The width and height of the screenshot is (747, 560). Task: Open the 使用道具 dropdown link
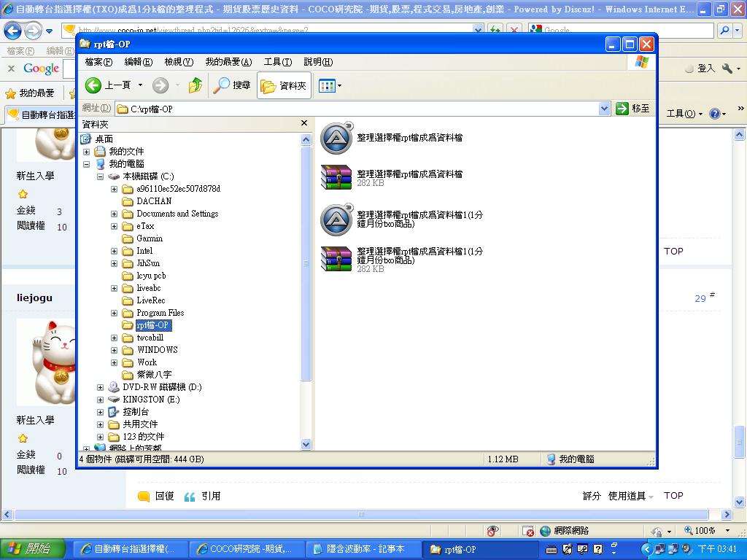click(630, 496)
